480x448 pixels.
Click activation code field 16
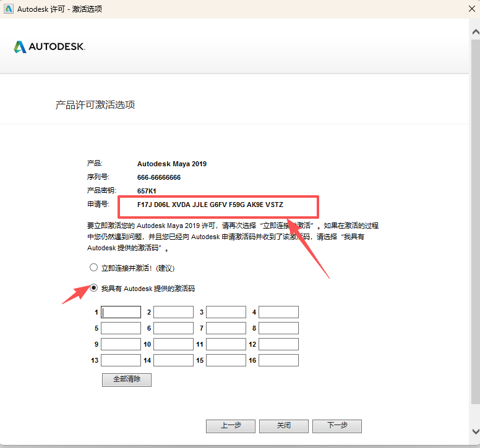278,360
